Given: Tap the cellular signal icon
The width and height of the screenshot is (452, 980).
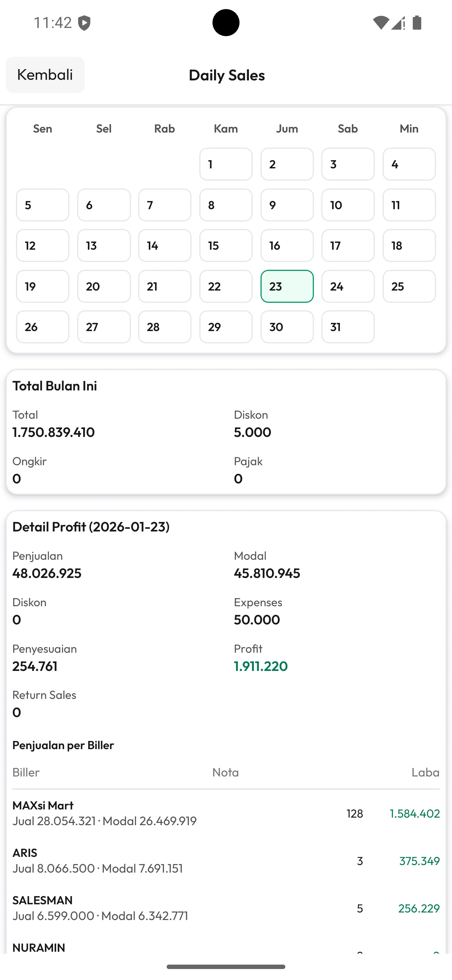Looking at the screenshot, I should pyautogui.click(x=398, y=23).
